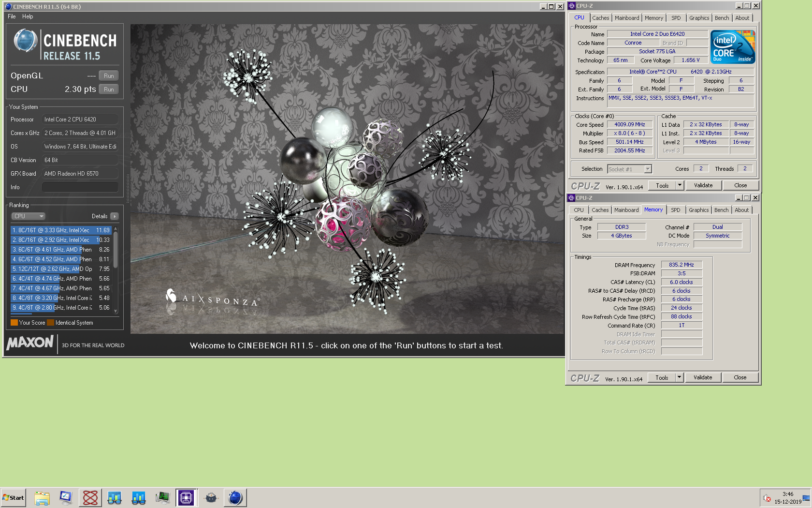Image resolution: width=812 pixels, height=508 pixels.
Task: Open the Socket #1 selection dropdown
Action: tap(630, 169)
